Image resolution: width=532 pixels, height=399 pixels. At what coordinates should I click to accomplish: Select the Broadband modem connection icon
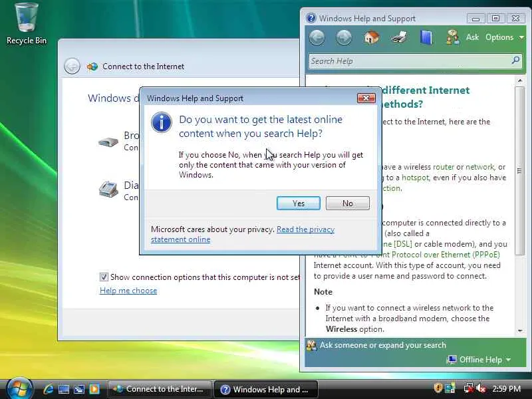(108, 142)
